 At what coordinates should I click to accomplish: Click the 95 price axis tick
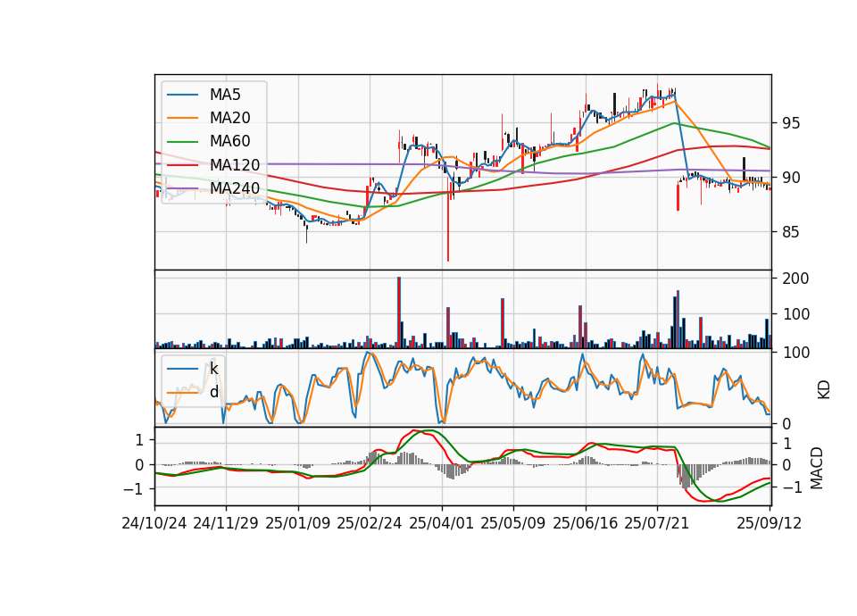[790, 123]
